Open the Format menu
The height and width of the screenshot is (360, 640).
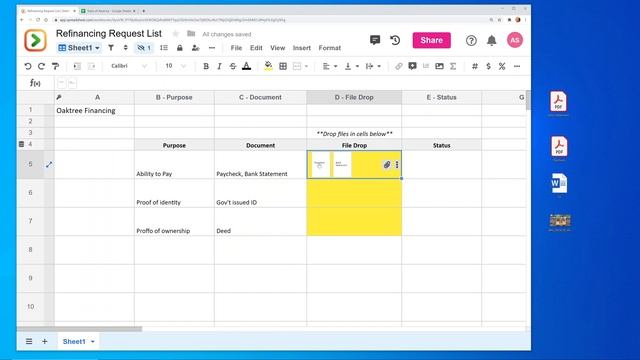click(x=329, y=48)
